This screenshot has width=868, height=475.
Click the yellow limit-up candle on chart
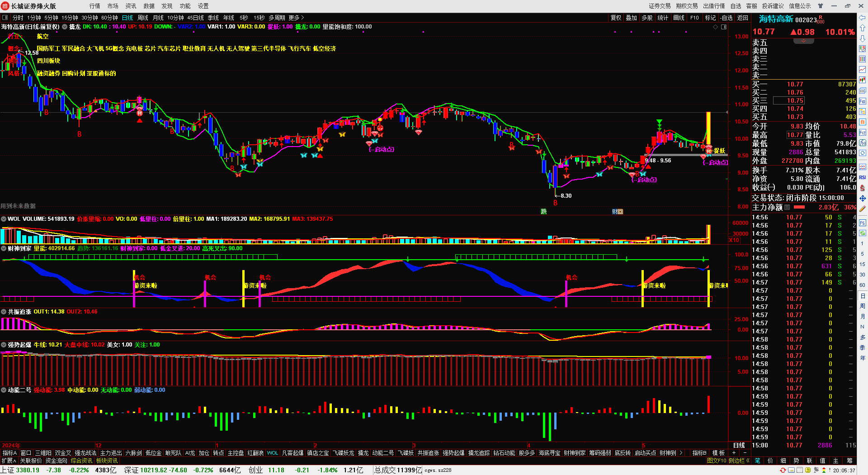click(708, 128)
